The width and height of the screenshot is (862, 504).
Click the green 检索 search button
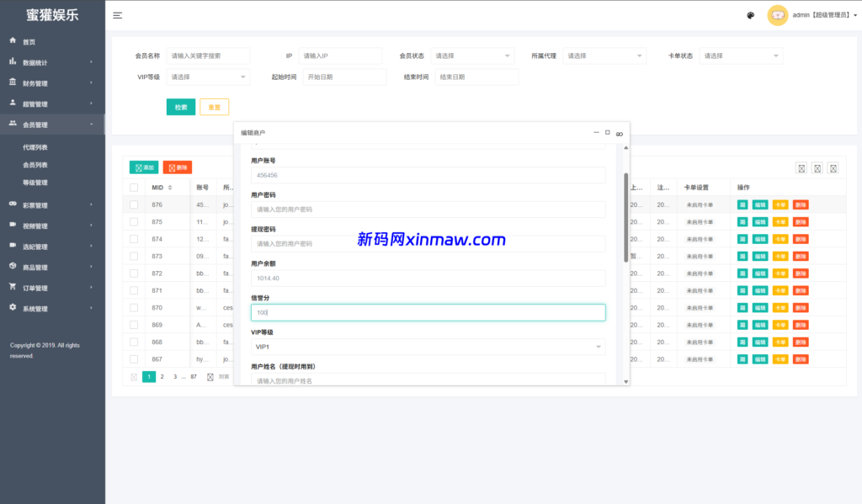click(x=180, y=107)
